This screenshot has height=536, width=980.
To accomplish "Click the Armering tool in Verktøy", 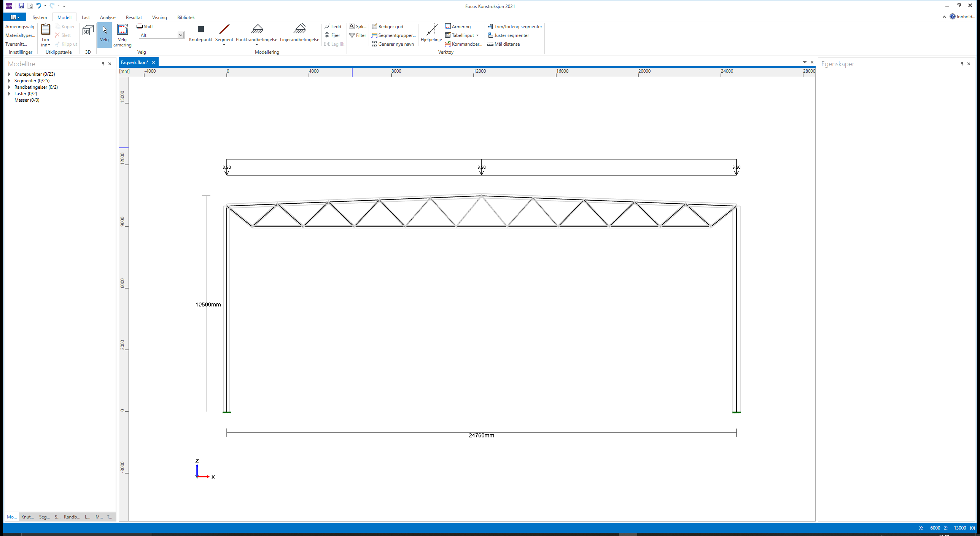I will pos(458,27).
